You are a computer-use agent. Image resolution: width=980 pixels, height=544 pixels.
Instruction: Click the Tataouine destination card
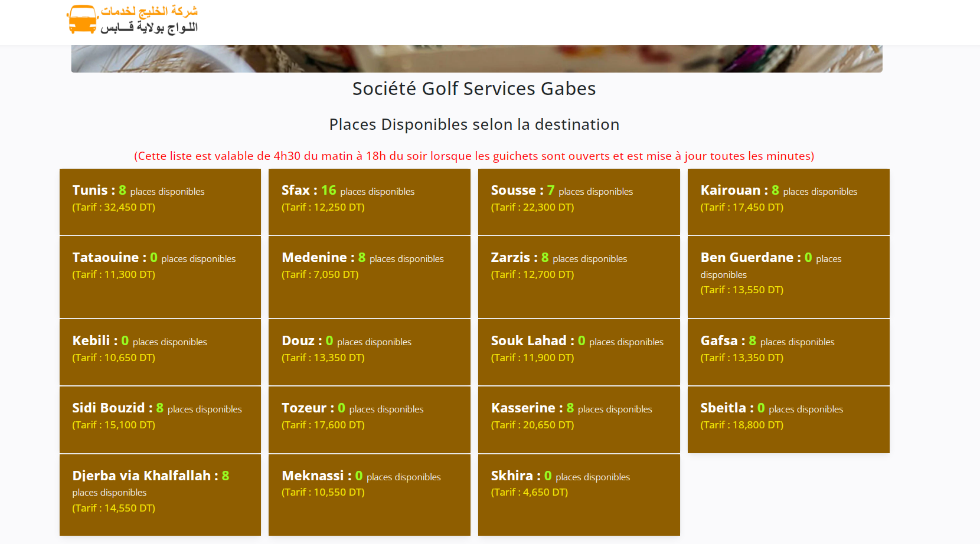coord(160,276)
